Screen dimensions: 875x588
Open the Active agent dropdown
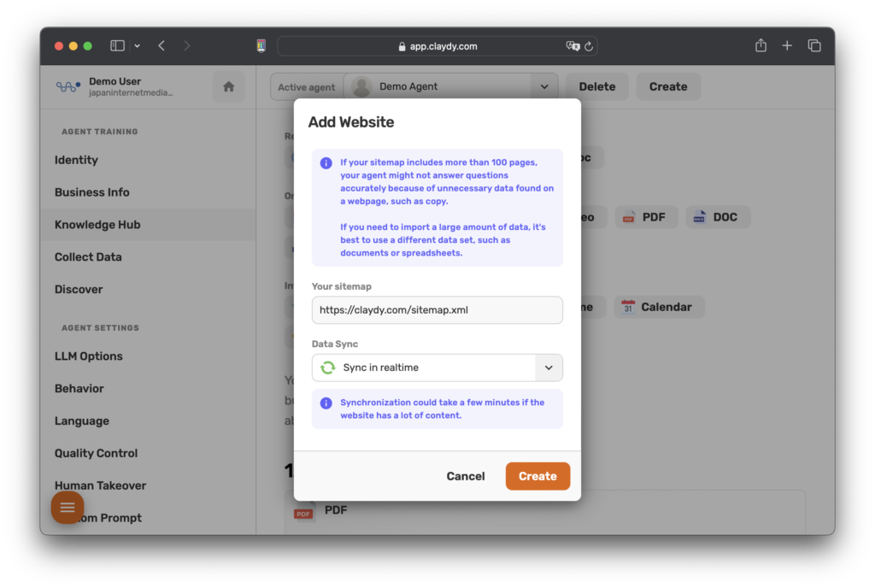point(543,86)
